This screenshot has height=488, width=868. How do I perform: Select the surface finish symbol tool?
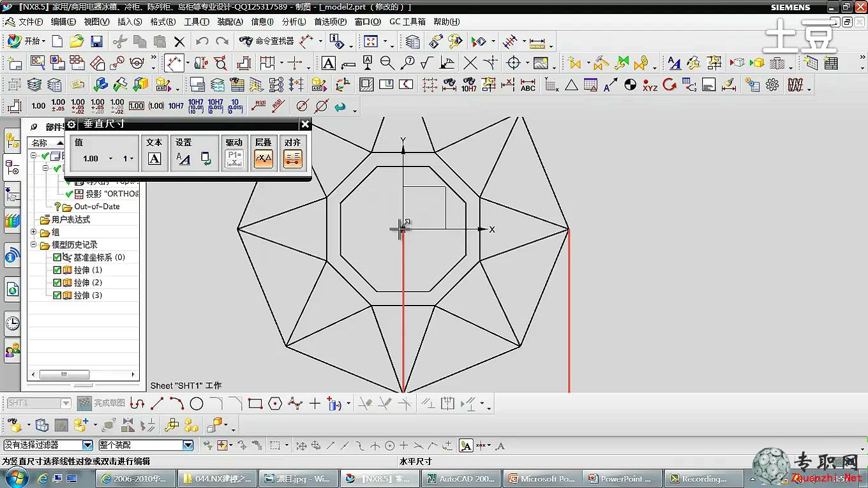(427, 63)
